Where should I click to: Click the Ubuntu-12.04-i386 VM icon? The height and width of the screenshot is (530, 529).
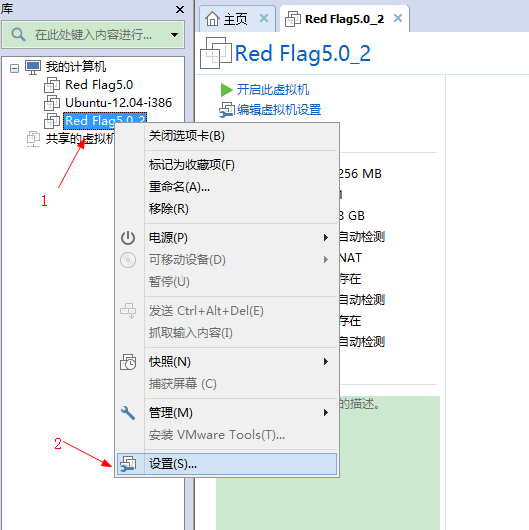52,103
